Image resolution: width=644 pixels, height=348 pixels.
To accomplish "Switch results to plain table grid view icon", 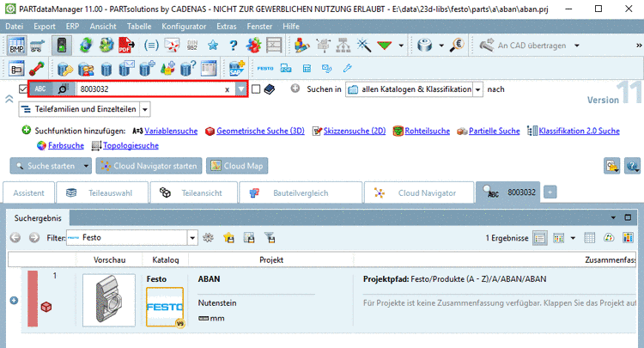I will pos(589,237).
